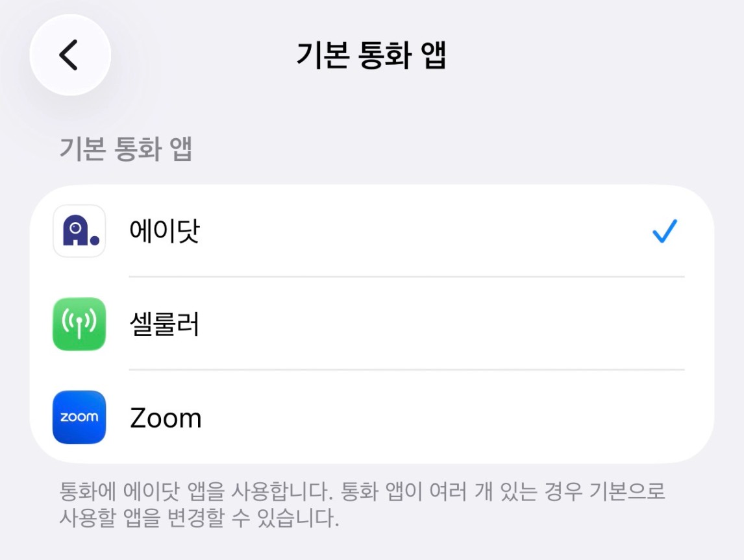Click the footer description about 에이닷 앱
Viewport: 744px width, 560px height.
362,492
